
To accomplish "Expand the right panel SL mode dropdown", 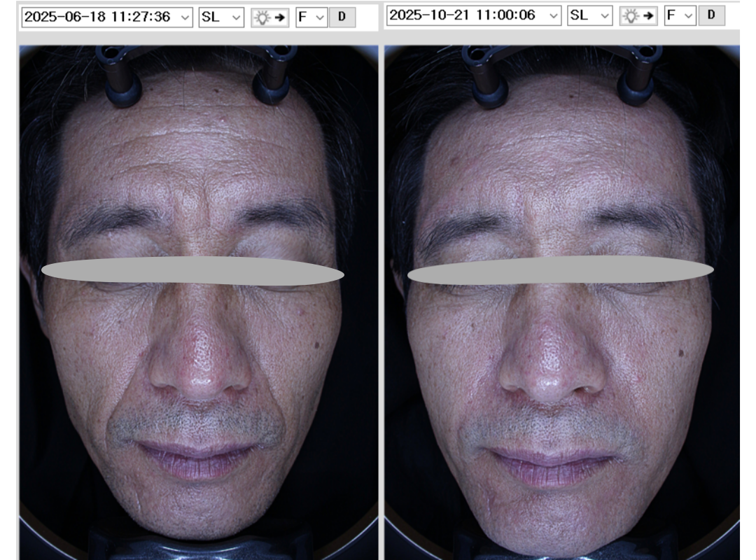I will coord(589,15).
